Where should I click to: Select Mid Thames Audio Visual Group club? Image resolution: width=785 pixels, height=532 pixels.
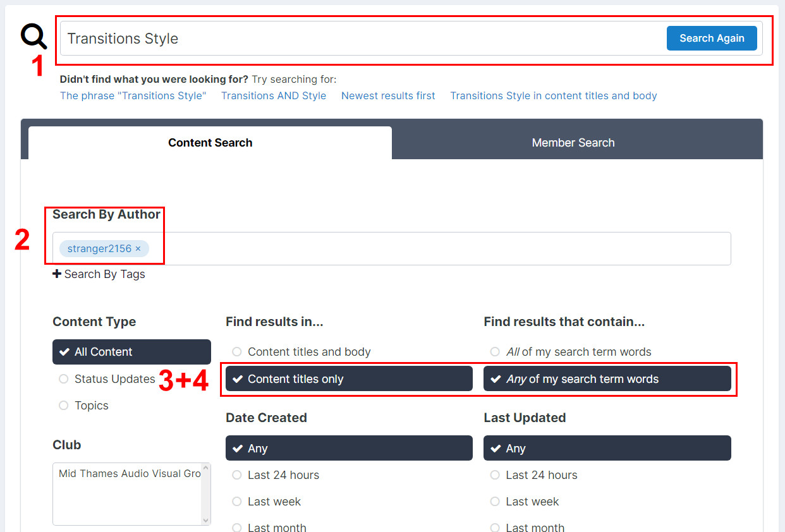click(x=129, y=473)
